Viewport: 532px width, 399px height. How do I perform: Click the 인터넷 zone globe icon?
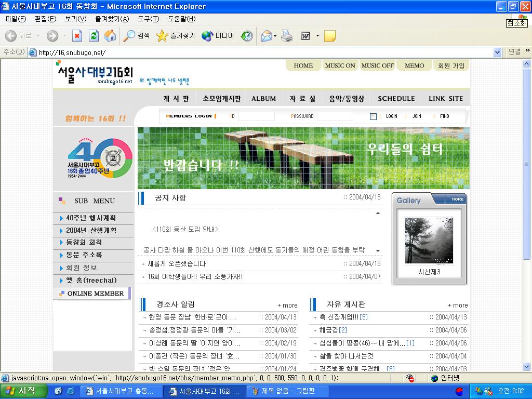[434, 378]
